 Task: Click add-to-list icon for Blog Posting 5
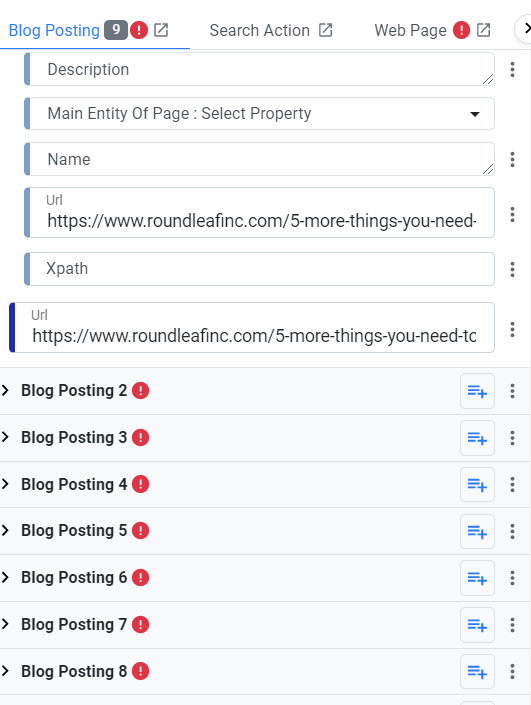point(477,531)
